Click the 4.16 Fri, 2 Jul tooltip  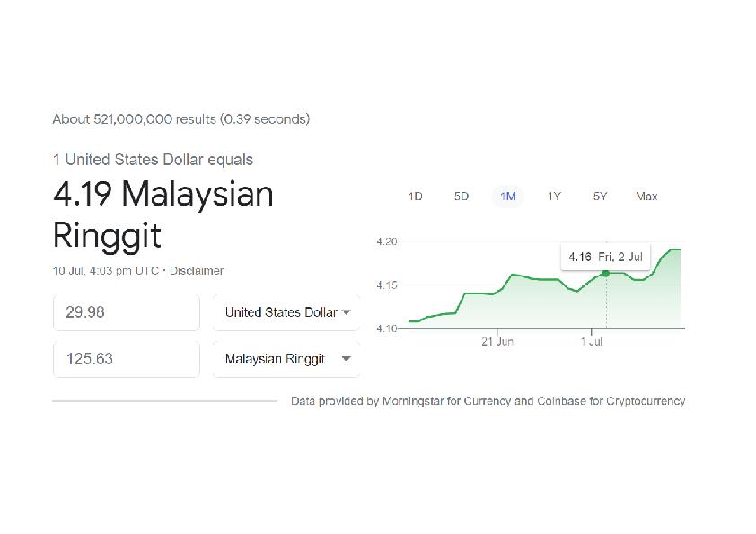(x=605, y=257)
